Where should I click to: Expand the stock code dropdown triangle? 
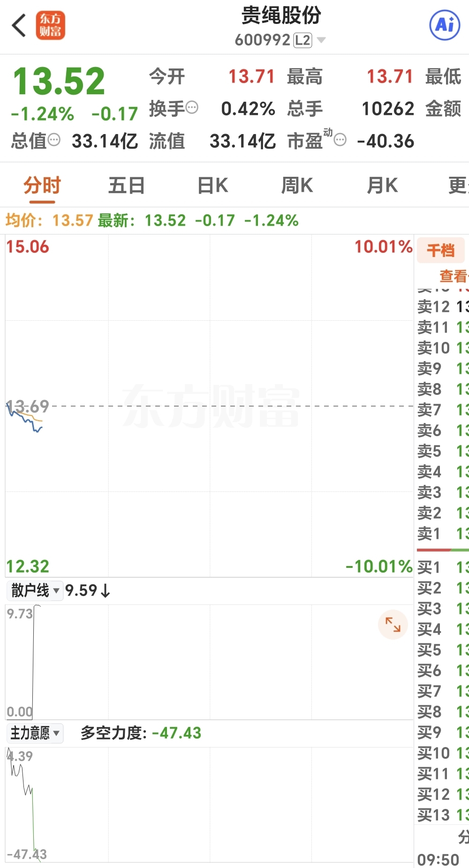point(321,40)
